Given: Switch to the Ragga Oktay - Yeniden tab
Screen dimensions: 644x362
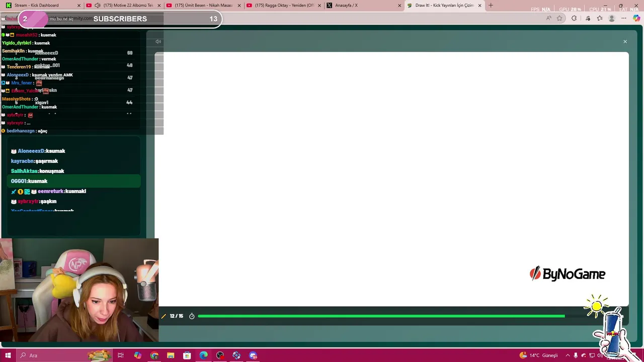Looking at the screenshot, I should [x=284, y=6].
